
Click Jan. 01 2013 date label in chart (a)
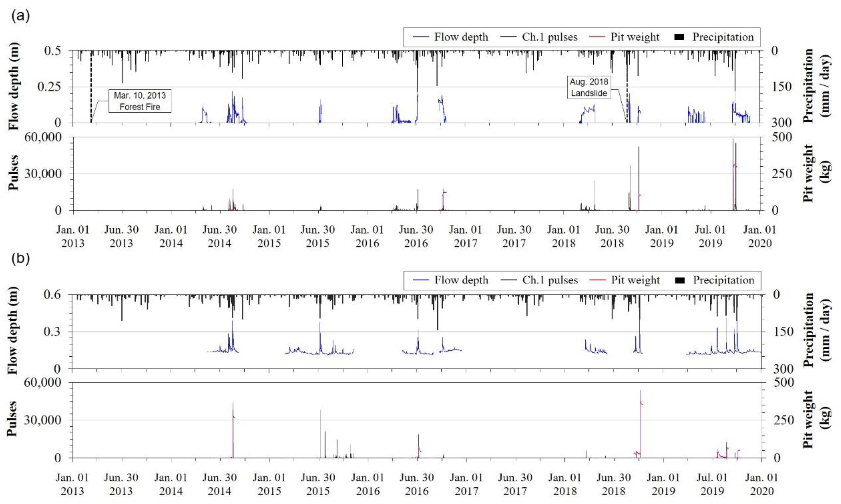[73, 236]
